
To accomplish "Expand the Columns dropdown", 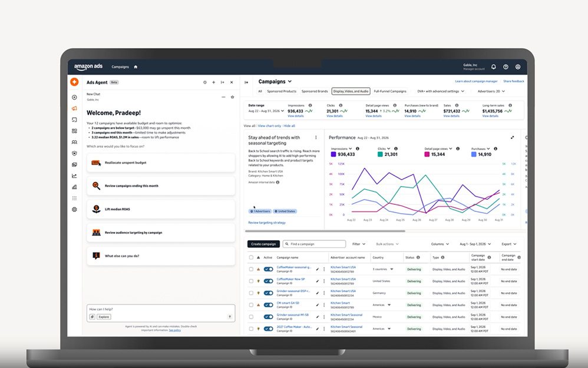I will [440, 244].
